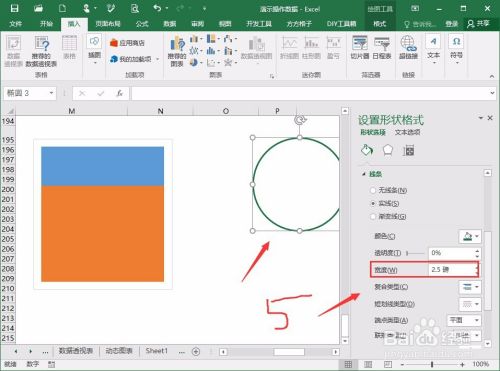Click Share (共享) button
The width and height of the screenshot is (500, 371).
tap(478, 24)
